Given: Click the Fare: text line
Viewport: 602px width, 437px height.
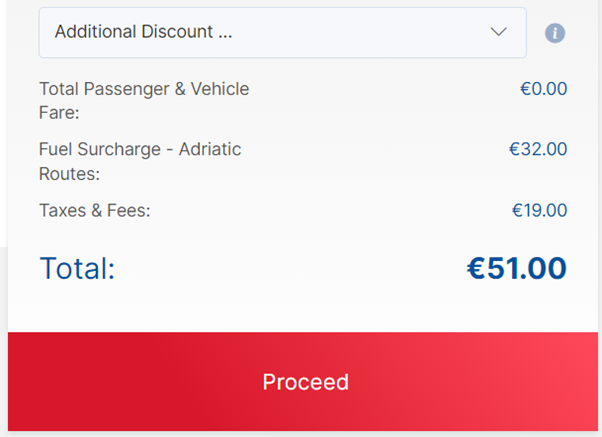Looking at the screenshot, I should (59, 113).
